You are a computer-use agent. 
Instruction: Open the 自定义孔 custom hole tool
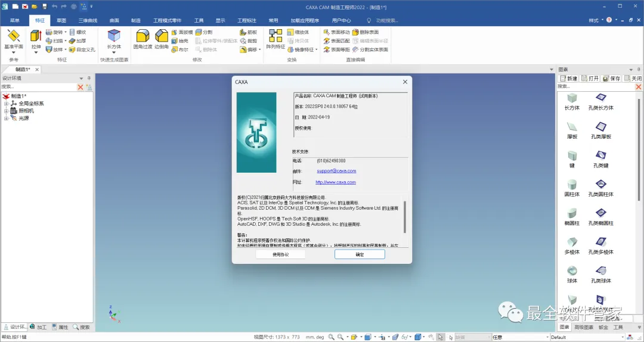(82, 49)
